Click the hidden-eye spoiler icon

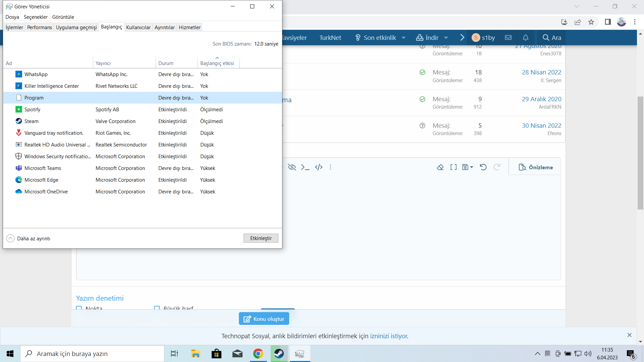tap(292, 167)
